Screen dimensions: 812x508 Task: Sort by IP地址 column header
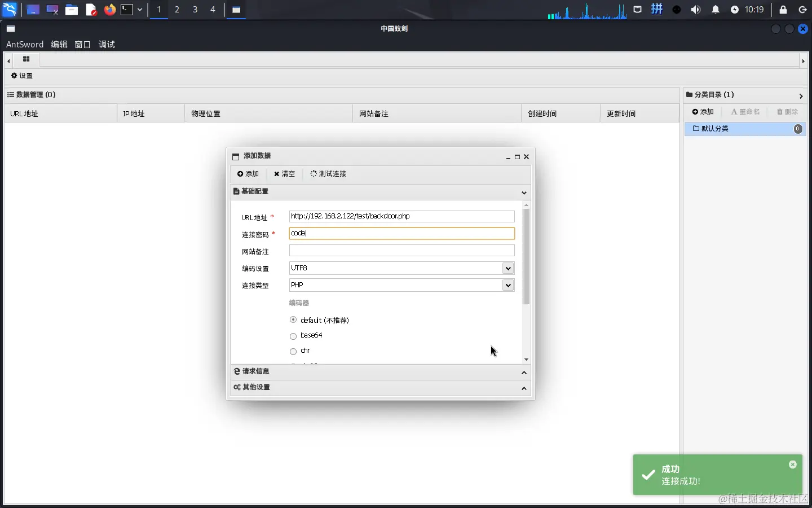(151, 113)
